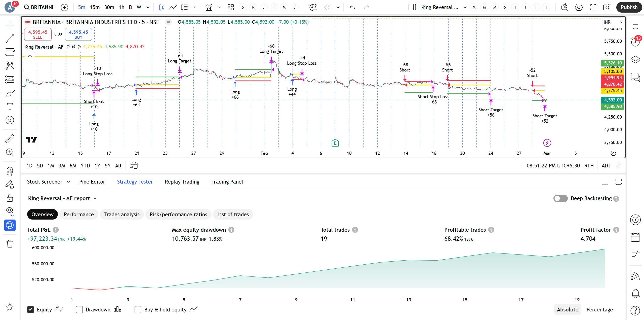Viewport: 644px width, 320px height.
Task: Open notifications bell panel
Action: point(635,293)
